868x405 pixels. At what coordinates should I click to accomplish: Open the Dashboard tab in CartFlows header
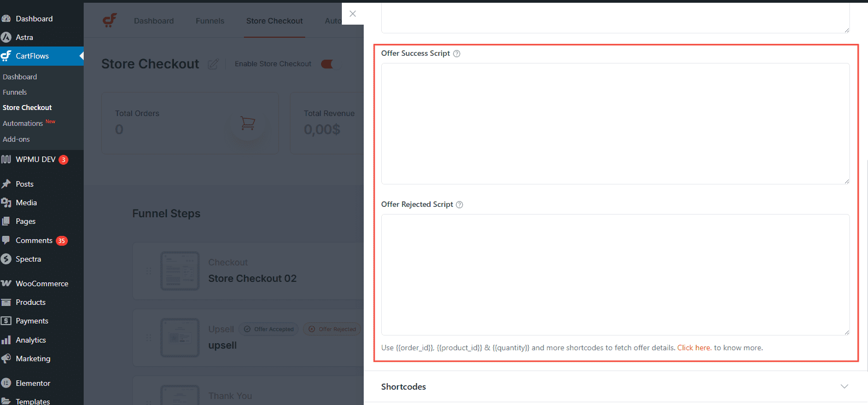[x=154, y=21]
